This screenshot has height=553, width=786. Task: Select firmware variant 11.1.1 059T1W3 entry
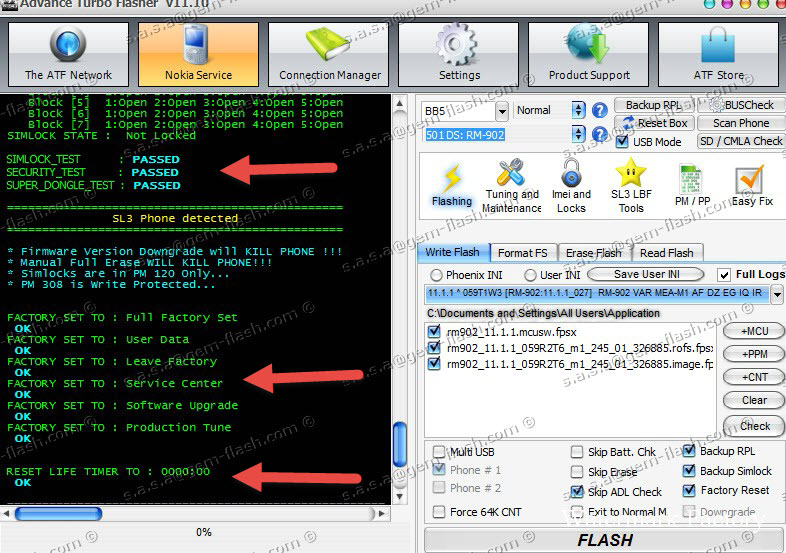coord(597,293)
